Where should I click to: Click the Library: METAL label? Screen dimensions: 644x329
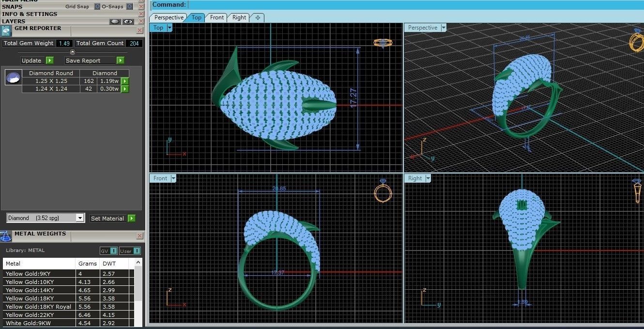pos(25,251)
